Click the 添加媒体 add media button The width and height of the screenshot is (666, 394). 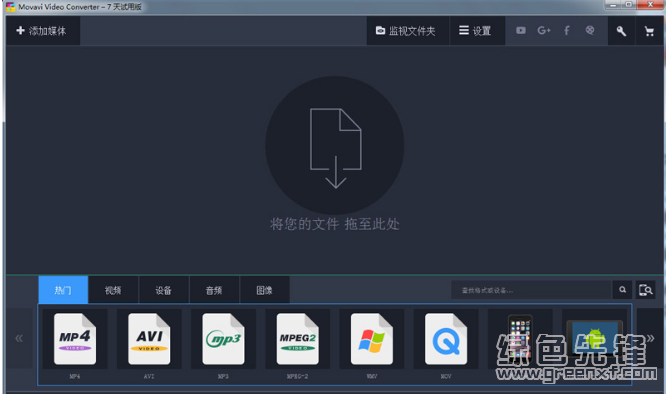(42, 31)
